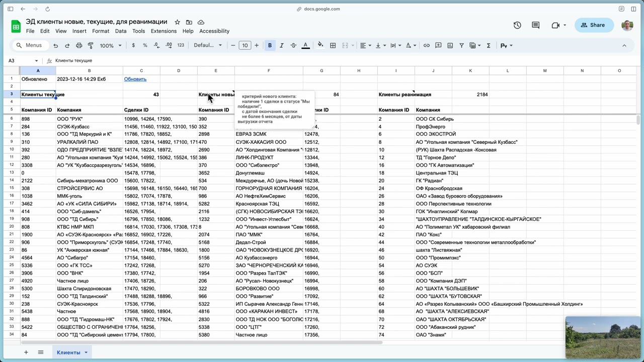Image resolution: width=644 pixels, height=362 pixels.
Task: Toggle bold formatting
Action: (x=270, y=45)
